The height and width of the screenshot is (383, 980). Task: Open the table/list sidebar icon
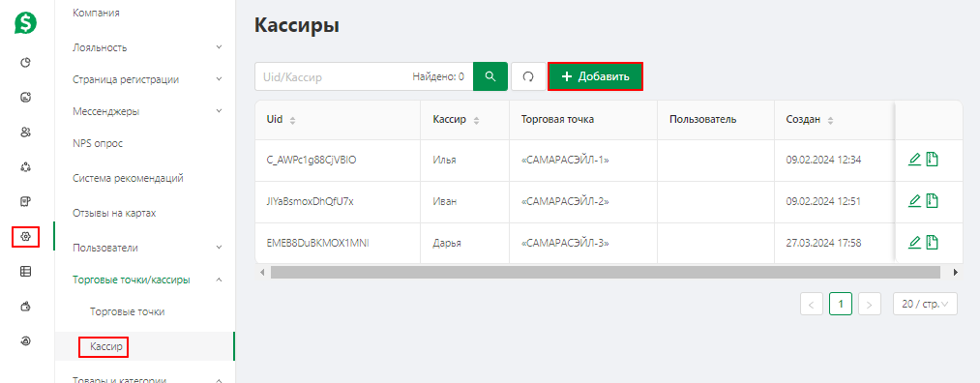[x=25, y=271]
